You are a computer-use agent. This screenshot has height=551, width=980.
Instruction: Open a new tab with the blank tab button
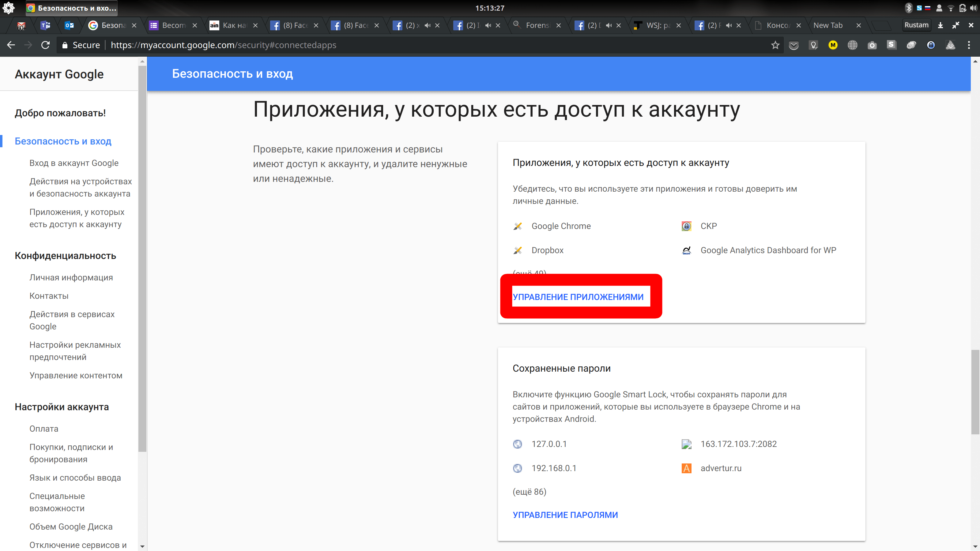(881, 25)
